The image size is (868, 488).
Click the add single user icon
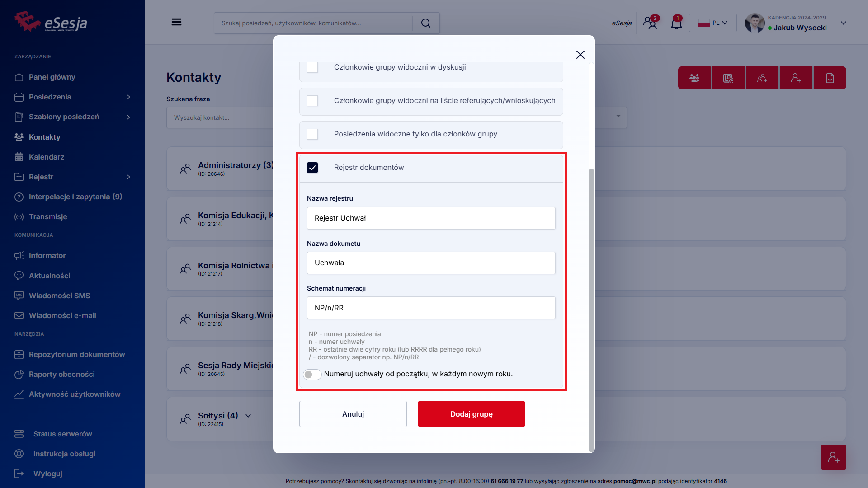796,78
